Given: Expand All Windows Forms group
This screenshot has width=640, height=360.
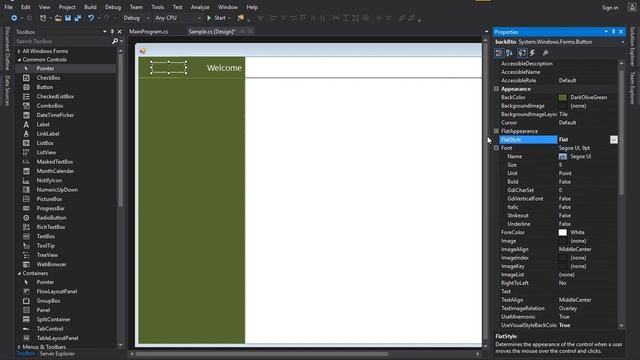Looking at the screenshot, I should [19, 51].
